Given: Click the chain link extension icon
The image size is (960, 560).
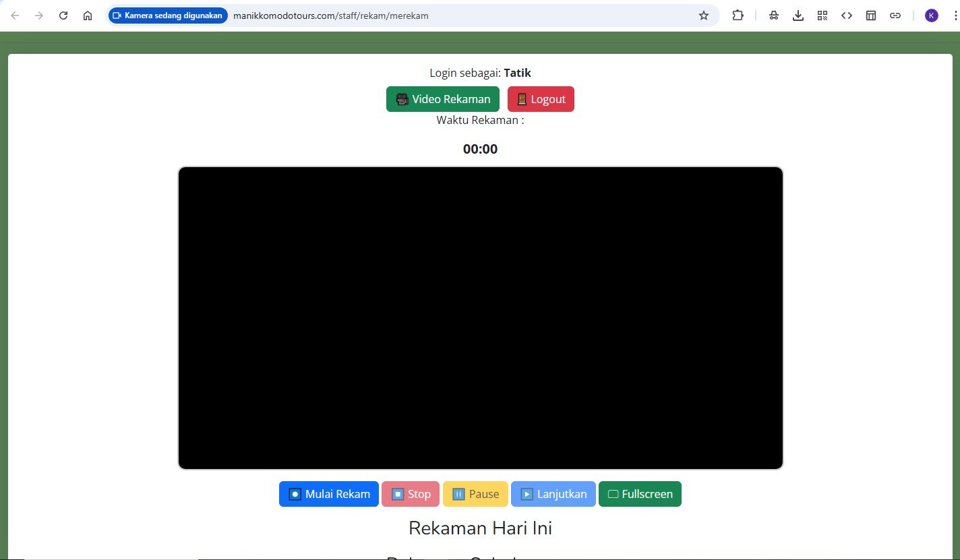Looking at the screenshot, I should click(895, 15).
